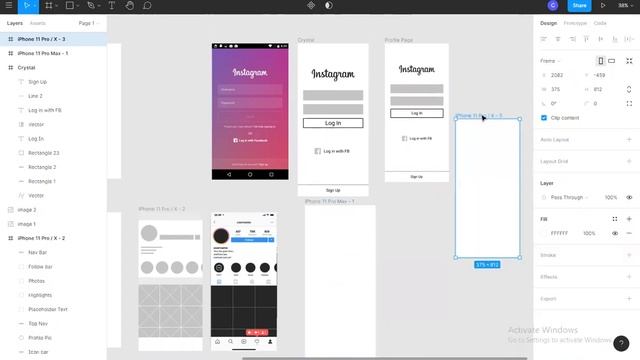Switch to the Assets tab
The width and height of the screenshot is (640, 360).
pyautogui.click(x=38, y=23)
